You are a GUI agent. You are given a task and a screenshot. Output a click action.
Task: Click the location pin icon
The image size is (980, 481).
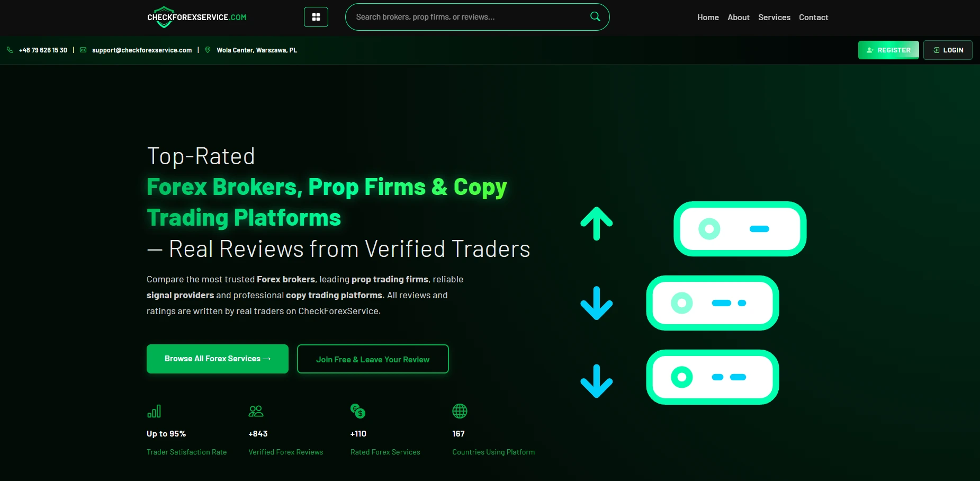208,50
